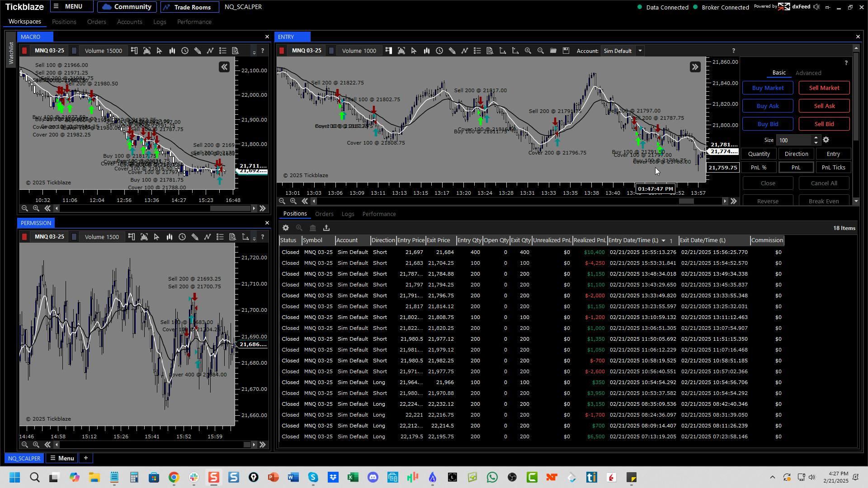The image size is (868, 488).
Task: Toggle the blue-gray square next to Volume 1000
Action: tap(331, 51)
